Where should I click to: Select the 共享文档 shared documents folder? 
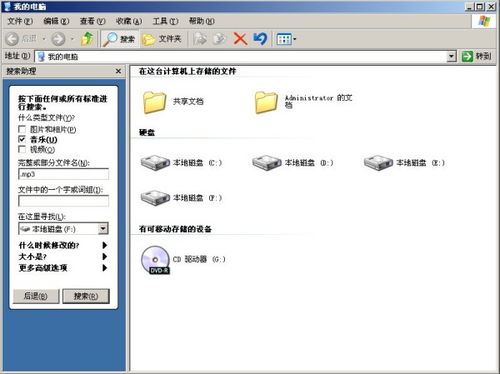pyautogui.click(x=173, y=102)
